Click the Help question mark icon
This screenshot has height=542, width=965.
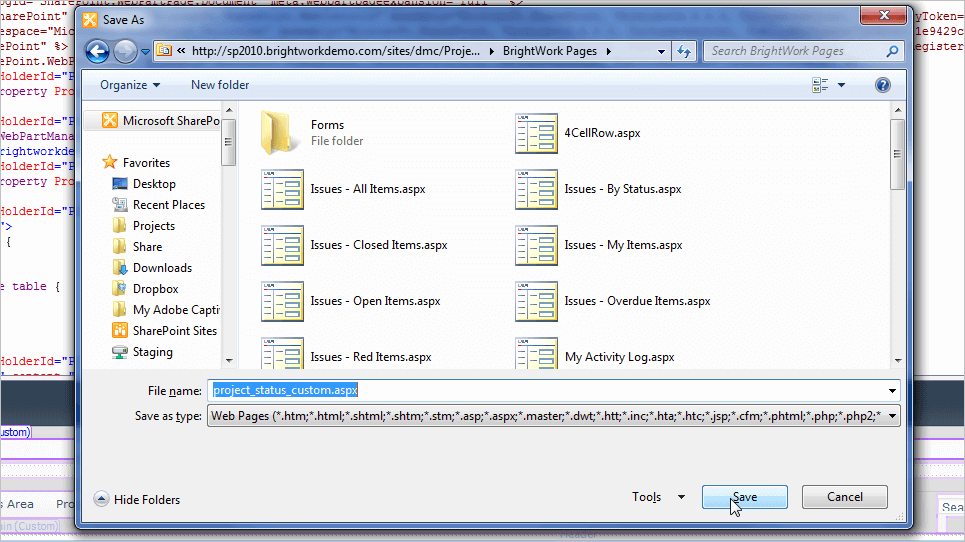(883, 85)
